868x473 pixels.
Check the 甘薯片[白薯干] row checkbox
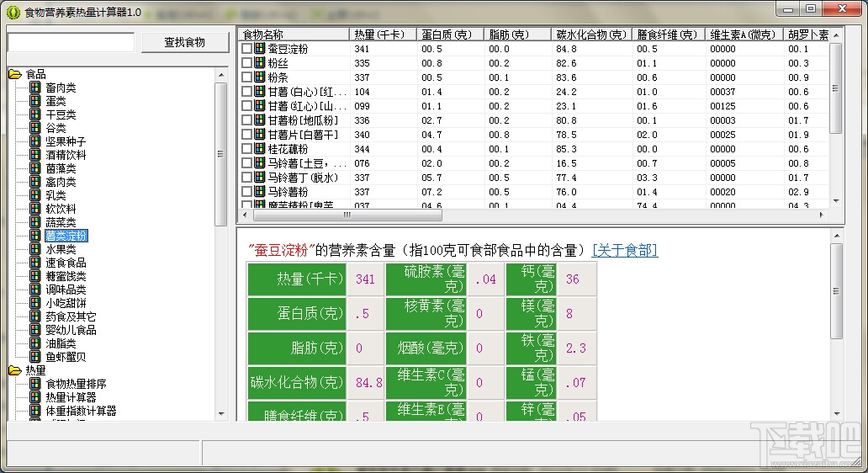[247, 135]
